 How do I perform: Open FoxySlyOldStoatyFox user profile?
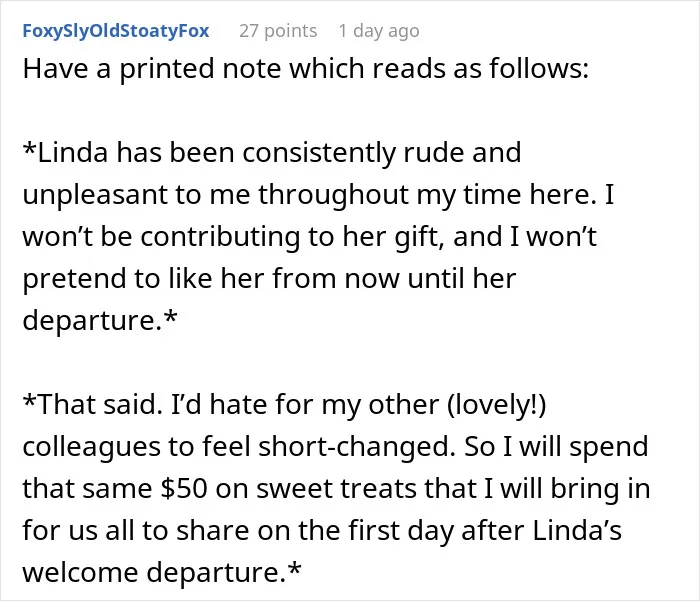116,31
